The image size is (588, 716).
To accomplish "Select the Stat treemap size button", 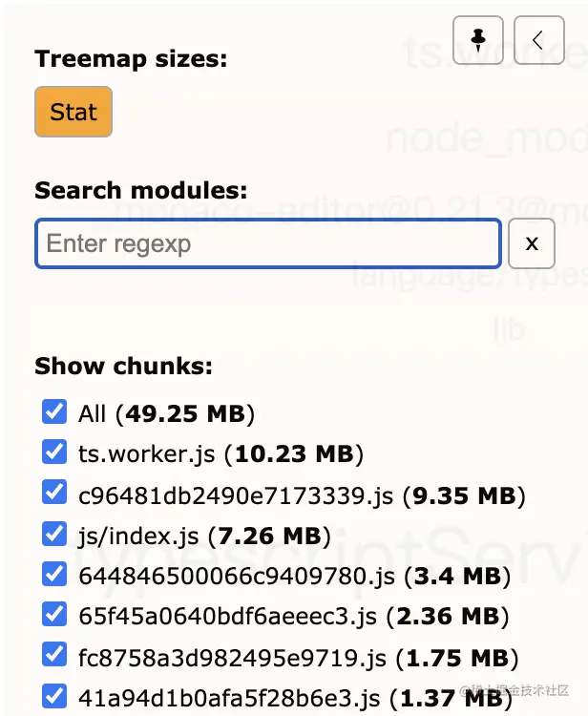I will (73, 112).
